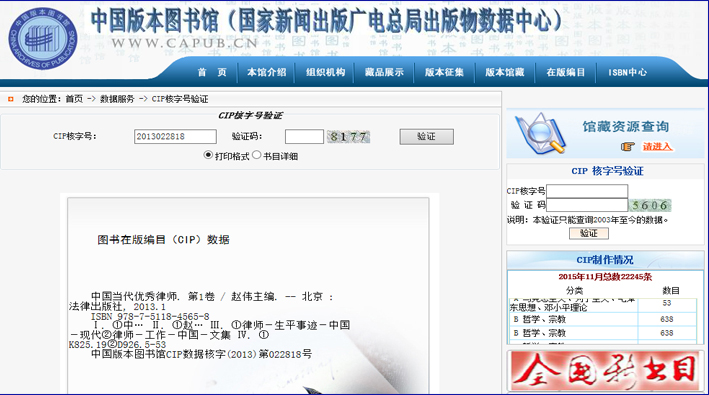Select the 打印格式 radio option
This screenshot has width=709, height=395.
(208, 155)
